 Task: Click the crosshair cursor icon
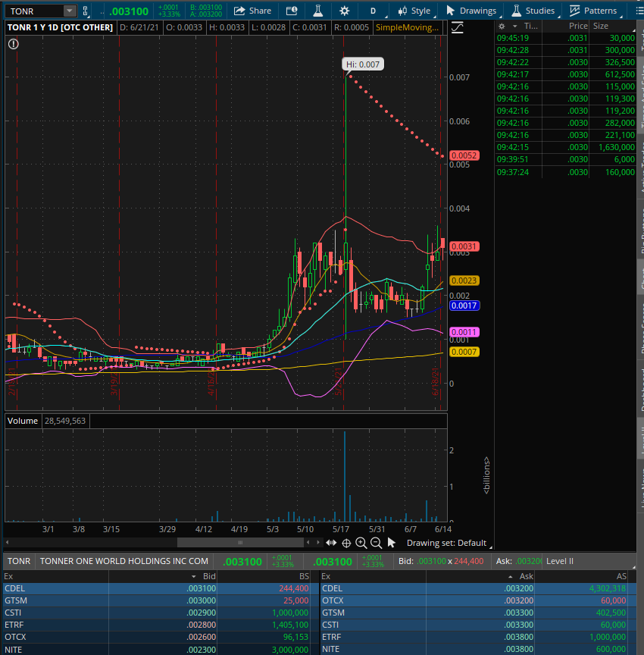[x=346, y=543]
